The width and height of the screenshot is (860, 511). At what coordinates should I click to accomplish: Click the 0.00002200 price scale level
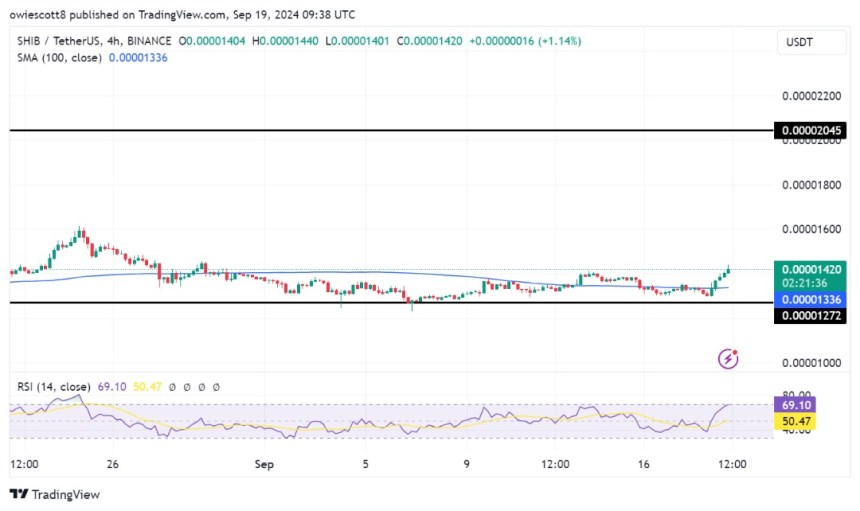coord(811,96)
